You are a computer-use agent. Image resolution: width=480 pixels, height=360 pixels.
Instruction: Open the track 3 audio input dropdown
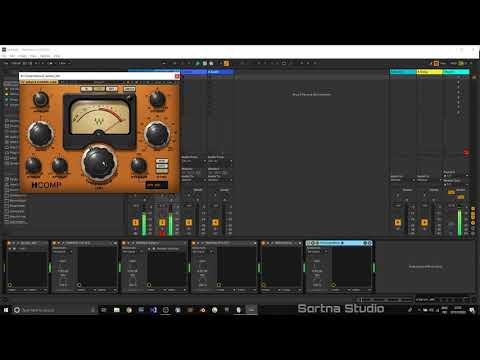pyautogui.click(x=193, y=161)
